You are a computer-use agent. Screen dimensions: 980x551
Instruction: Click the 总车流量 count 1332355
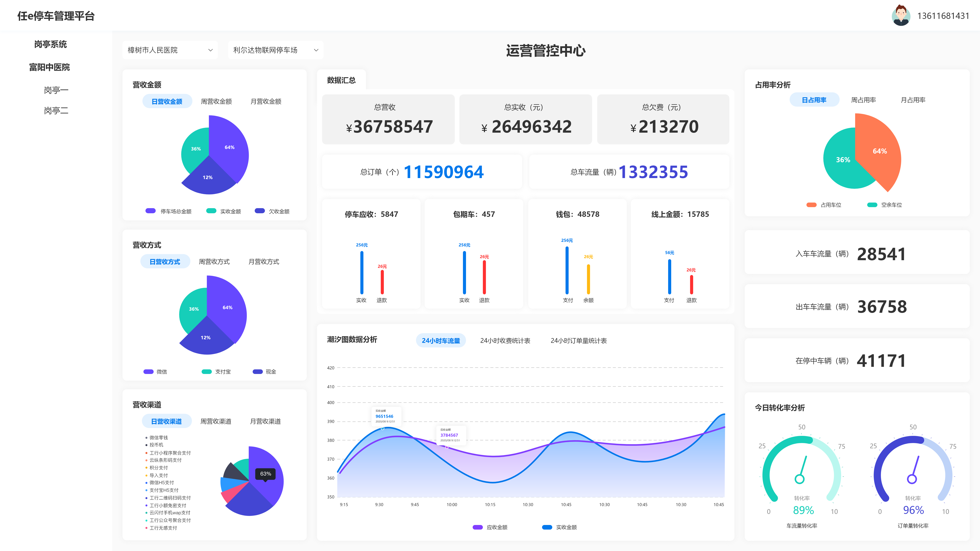point(654,172)
